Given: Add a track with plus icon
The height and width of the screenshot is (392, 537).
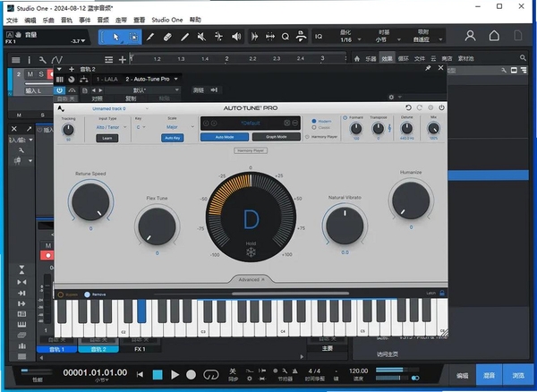Looking at the screenshot, I should coord(123,60).
